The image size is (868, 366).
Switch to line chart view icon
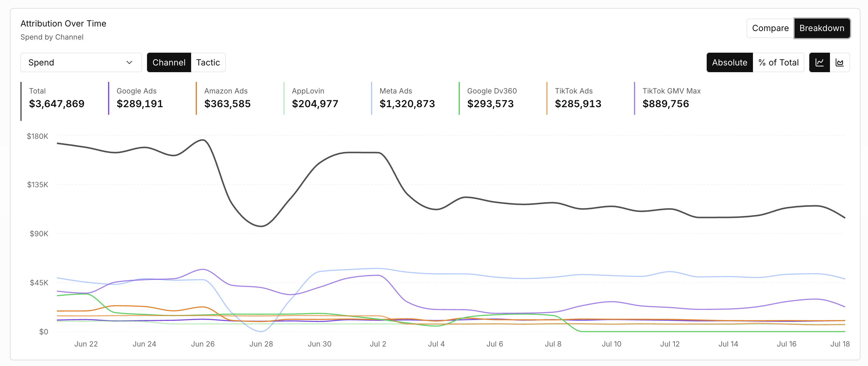pos(820,62)
